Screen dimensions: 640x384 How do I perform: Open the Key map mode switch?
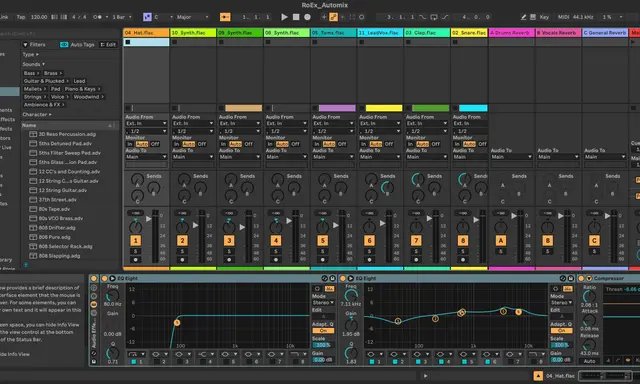[x=544, y=17]
